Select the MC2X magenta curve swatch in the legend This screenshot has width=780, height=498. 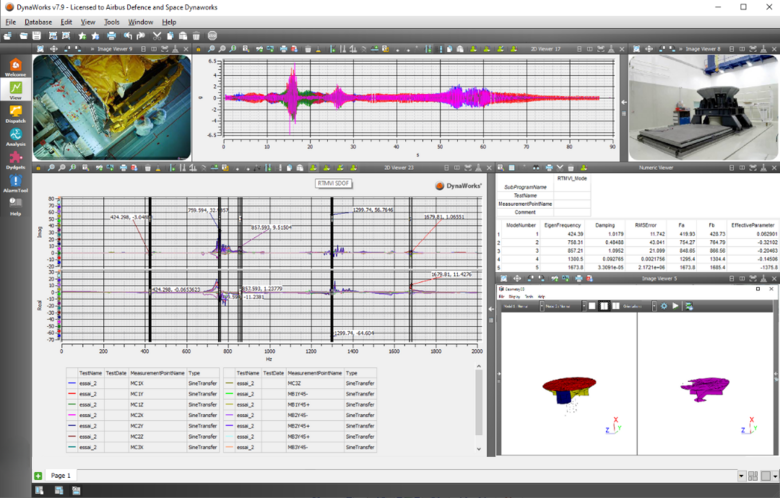[71, 415]
